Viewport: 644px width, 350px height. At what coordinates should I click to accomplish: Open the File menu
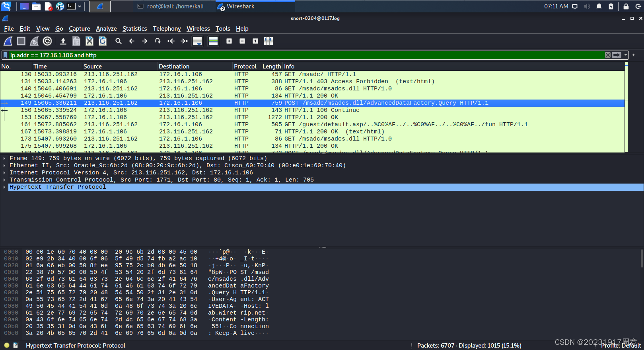9,29
